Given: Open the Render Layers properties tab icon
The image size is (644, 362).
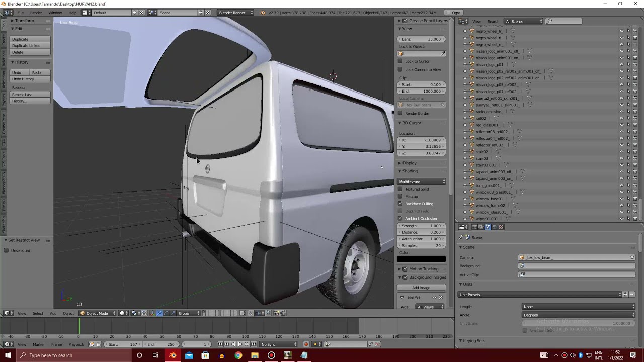Looking at the screenshot, I should (x=481, y=227).
